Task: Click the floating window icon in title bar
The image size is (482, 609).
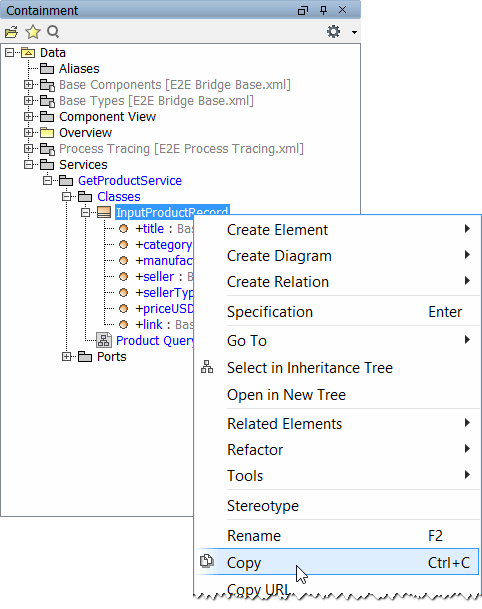Action: click(303, 10)
